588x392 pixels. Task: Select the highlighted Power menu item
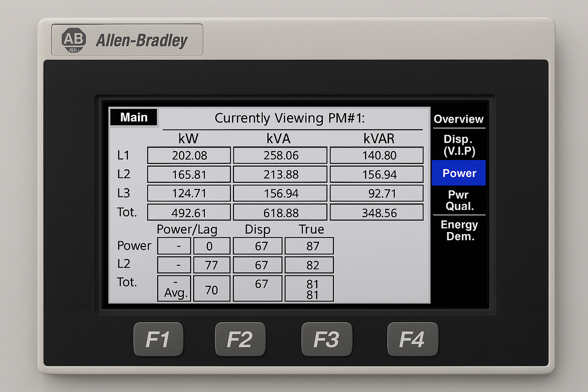[459, 173]
